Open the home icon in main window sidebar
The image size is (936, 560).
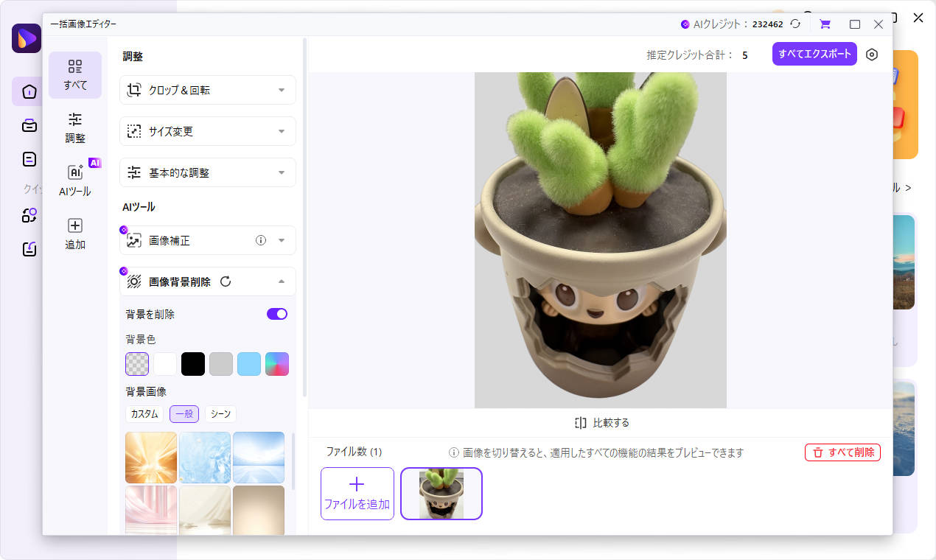pos(29,91)
